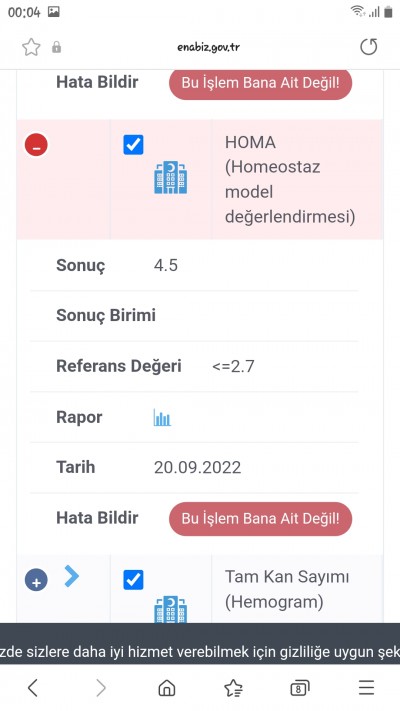Expand the Tam Kan Sayımı row with the plus
This screenshot has height=711, width=400.
click(x=36, y=580)
